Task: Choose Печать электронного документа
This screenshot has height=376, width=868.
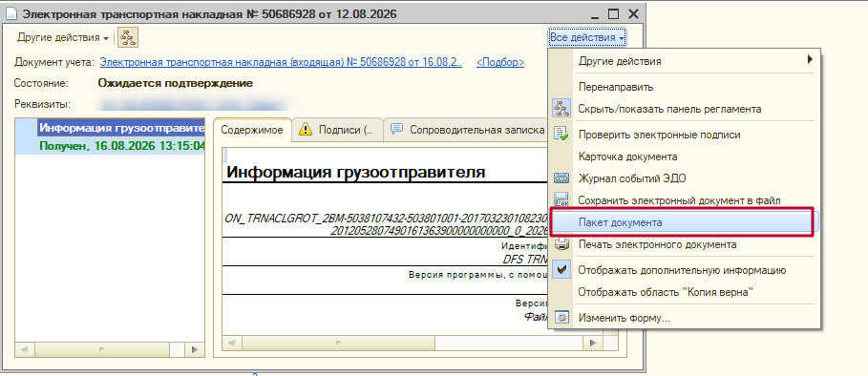Action: [684, 244]
